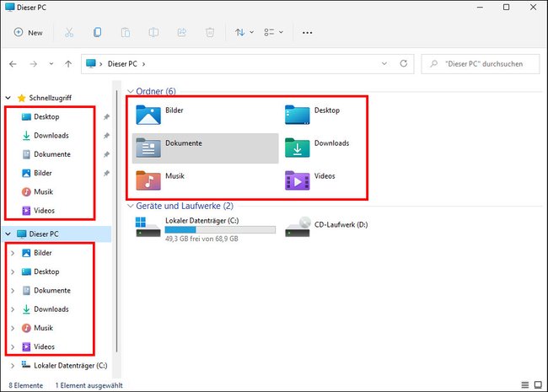Go up one level with up arrow
The image size is (548, 392).
68,64
